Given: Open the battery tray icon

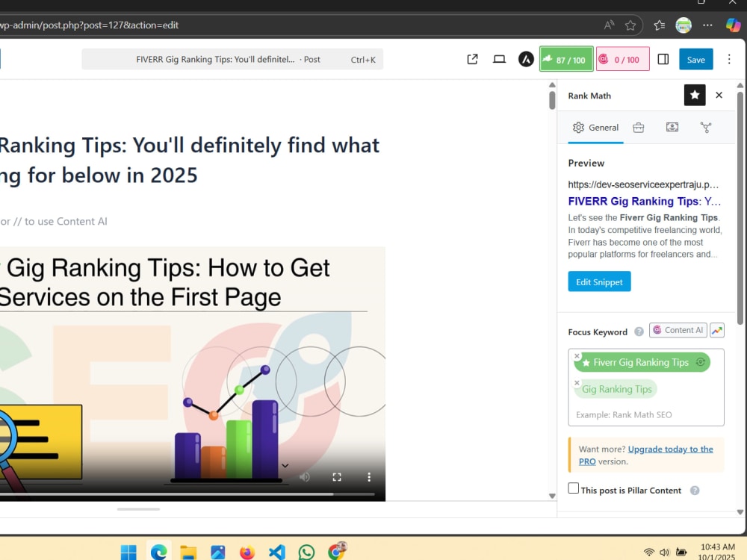Looking at the screenshot, I should (x=681, y=553).
